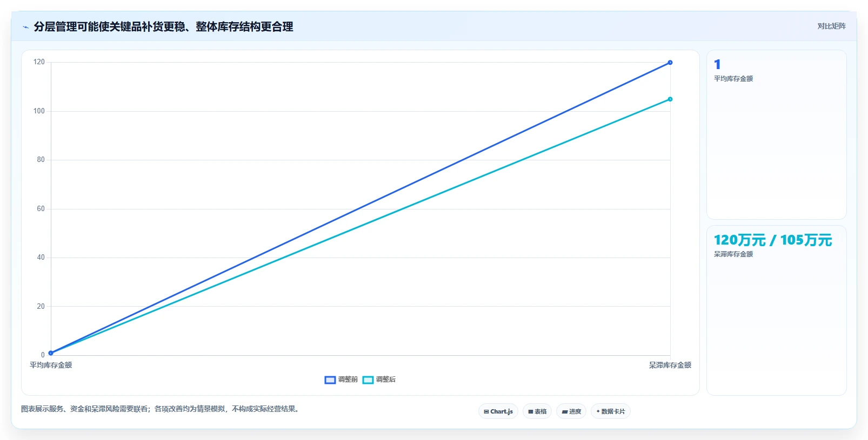
Task: Click the small blue icon beside the title
Action: click(x=25, y=27)
